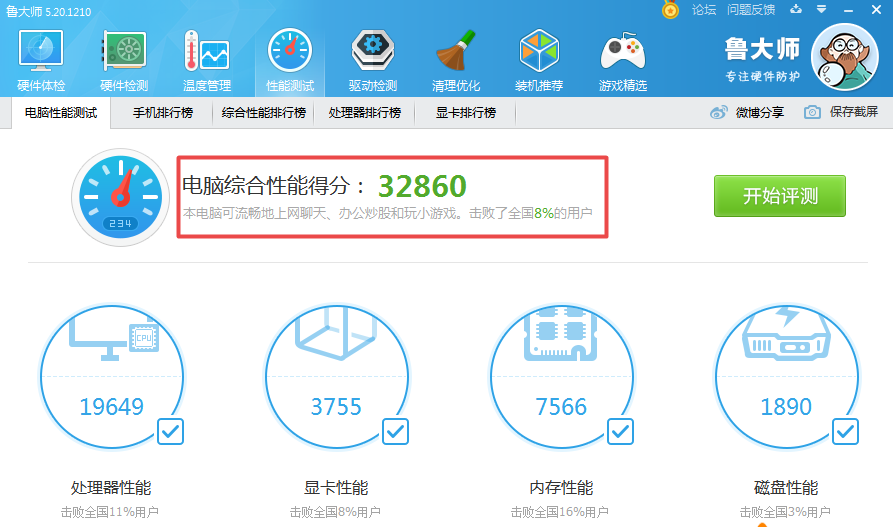Click the 微博分享 share text

point(760,113)
